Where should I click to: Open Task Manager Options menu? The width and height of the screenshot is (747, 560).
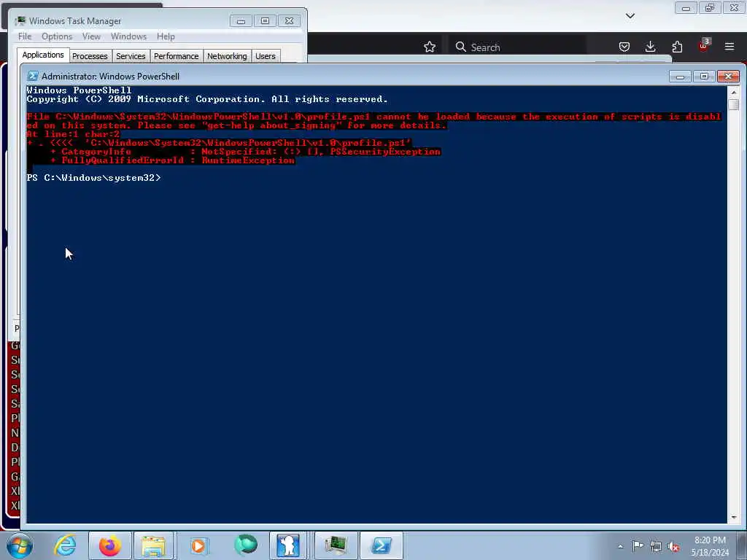[57, 36]
